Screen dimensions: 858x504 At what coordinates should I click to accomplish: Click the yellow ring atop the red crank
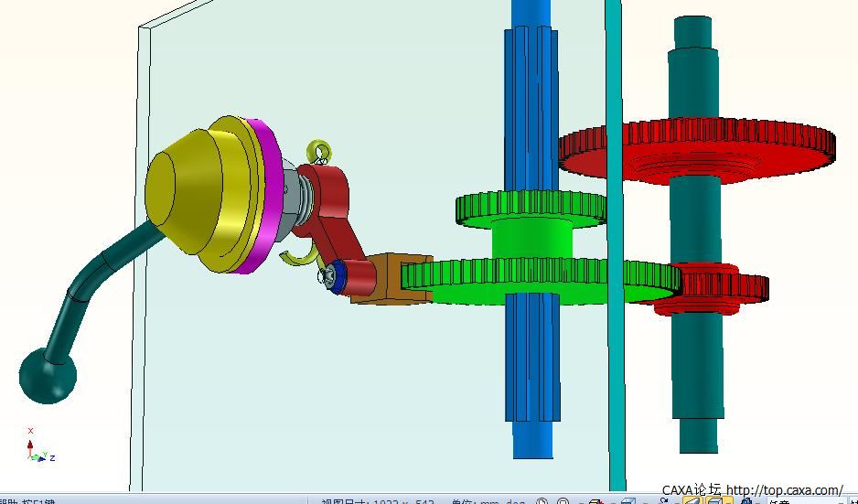317,149
